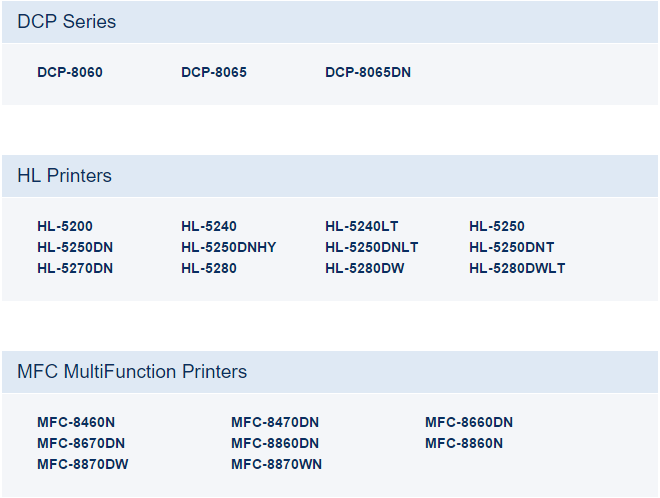Select the HL-5250DNLT printer

point(372,247)
